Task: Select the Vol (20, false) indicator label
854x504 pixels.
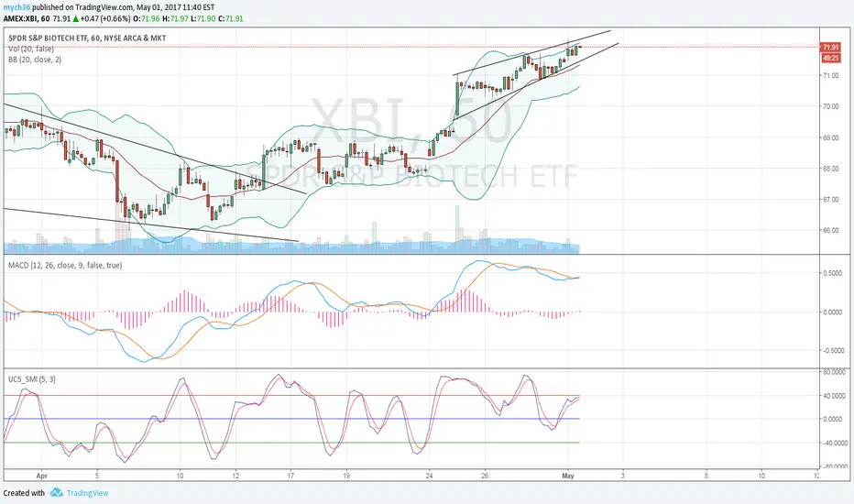Action: (31, 49)
